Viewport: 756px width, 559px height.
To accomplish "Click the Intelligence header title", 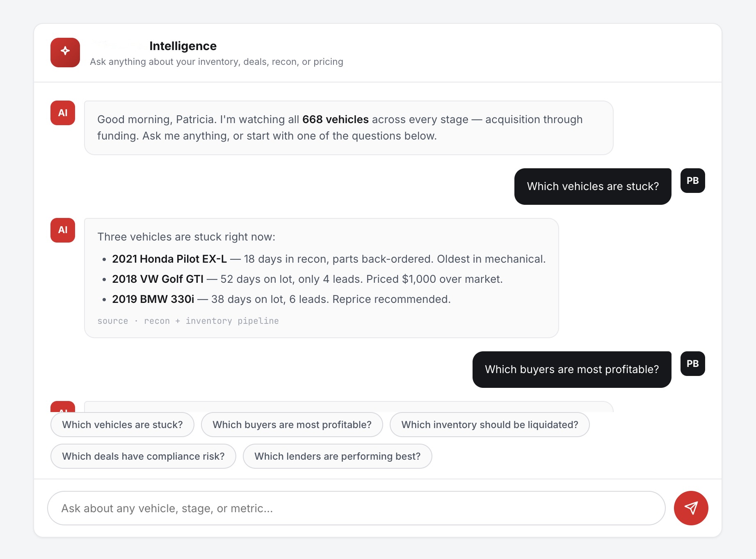I will coord(183,46).
